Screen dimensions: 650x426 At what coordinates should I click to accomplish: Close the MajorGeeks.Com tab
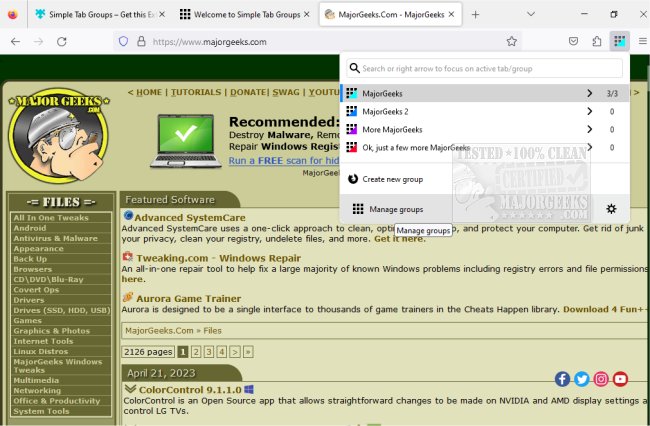tap(451, 15)
